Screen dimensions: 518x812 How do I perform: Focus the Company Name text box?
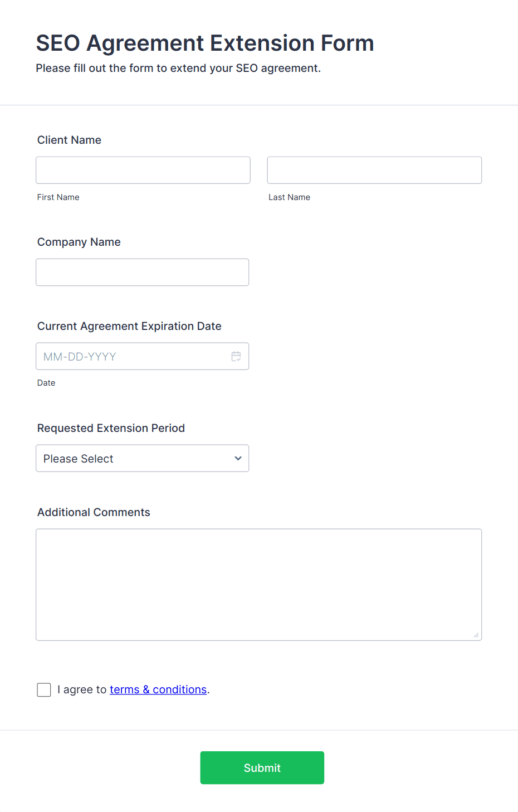(x=143, y=272)
